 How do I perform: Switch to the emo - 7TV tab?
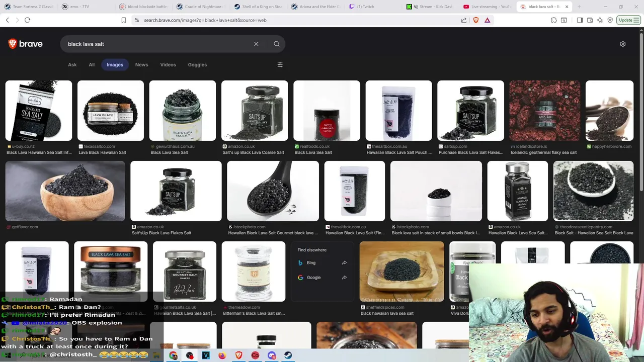[x=86, y=7]
